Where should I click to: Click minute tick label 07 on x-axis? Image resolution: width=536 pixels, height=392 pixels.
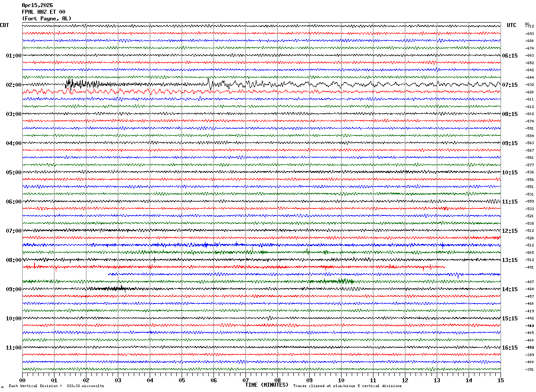click(x=245, y=380)
